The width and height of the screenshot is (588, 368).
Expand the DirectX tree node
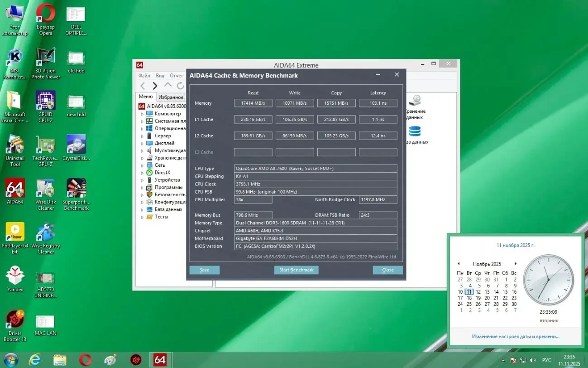tap(142, 173)
